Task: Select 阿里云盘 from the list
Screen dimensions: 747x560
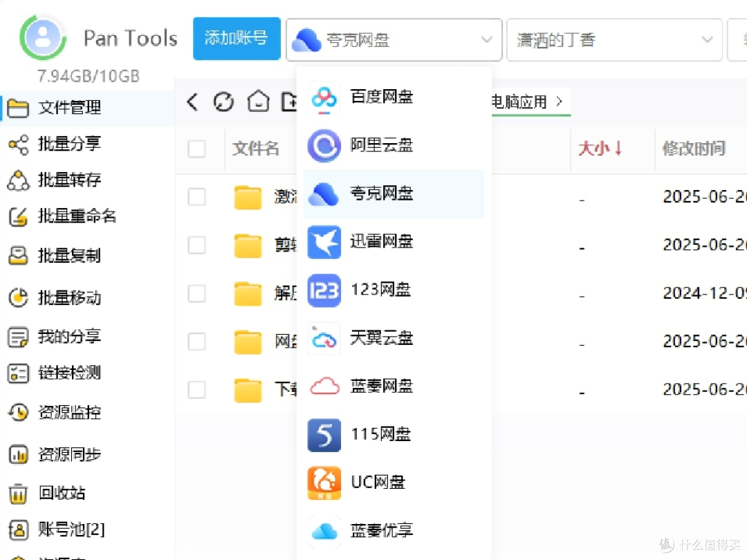Action: pyautogui.click(x=394, y=145)
